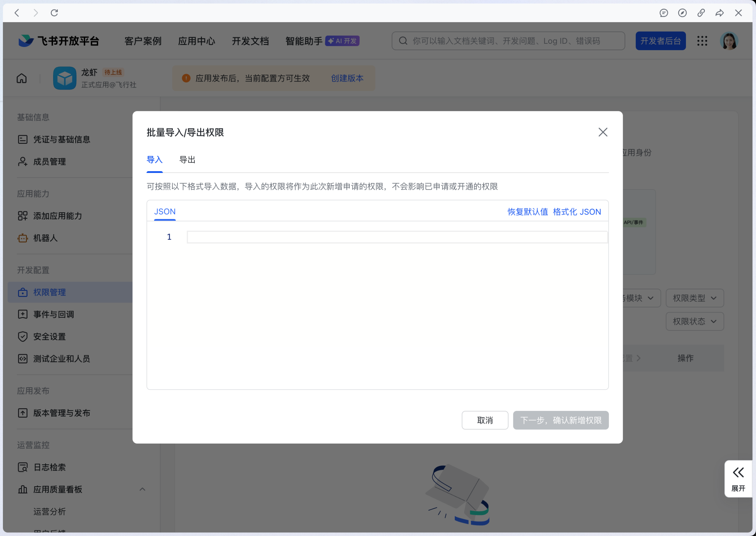Open the 凭证与基础信息 settings
Screen dimensions: 756x536
(61, 139)
